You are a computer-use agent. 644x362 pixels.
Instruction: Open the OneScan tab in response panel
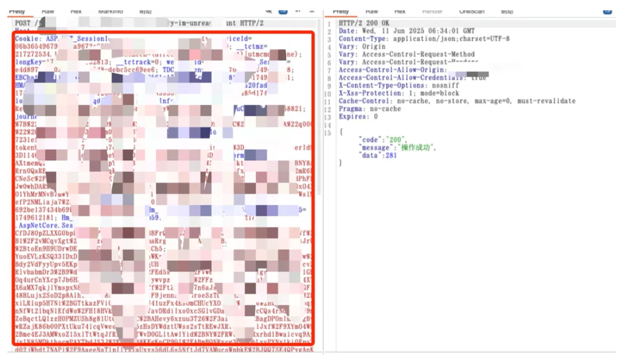point(471,11)
